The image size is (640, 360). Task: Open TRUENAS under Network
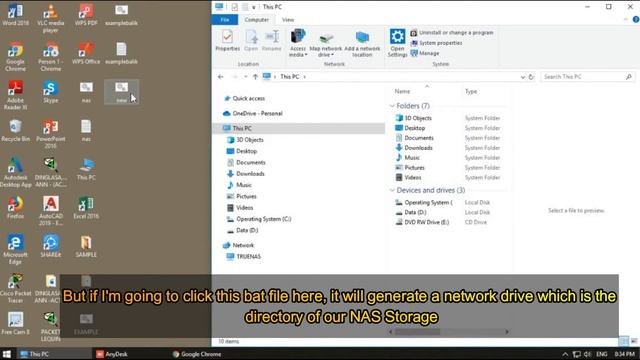click(244, 256)
